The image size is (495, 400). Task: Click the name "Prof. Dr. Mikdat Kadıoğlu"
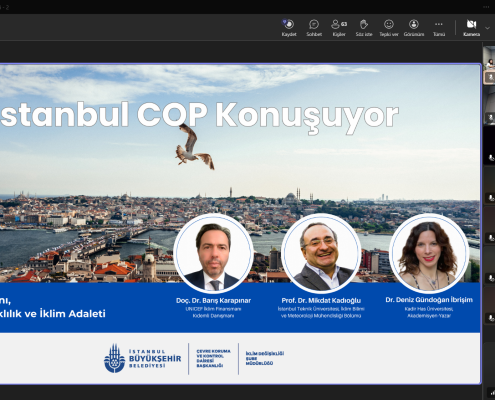tap(321, 300)
